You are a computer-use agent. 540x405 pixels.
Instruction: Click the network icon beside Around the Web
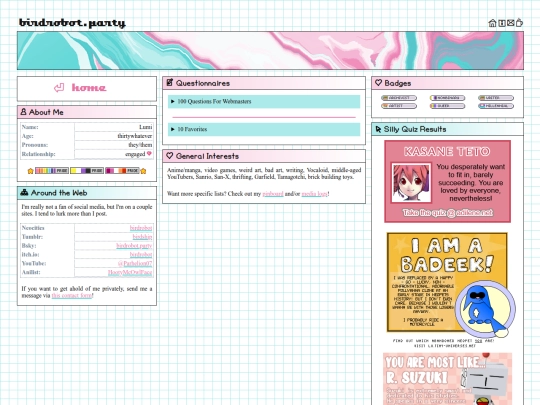[24, 193]
